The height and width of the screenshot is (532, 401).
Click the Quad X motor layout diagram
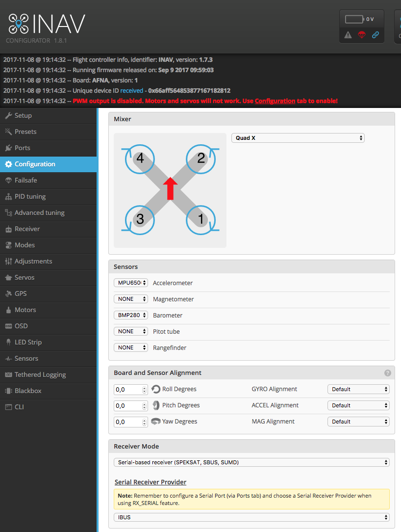pos(170,190)
